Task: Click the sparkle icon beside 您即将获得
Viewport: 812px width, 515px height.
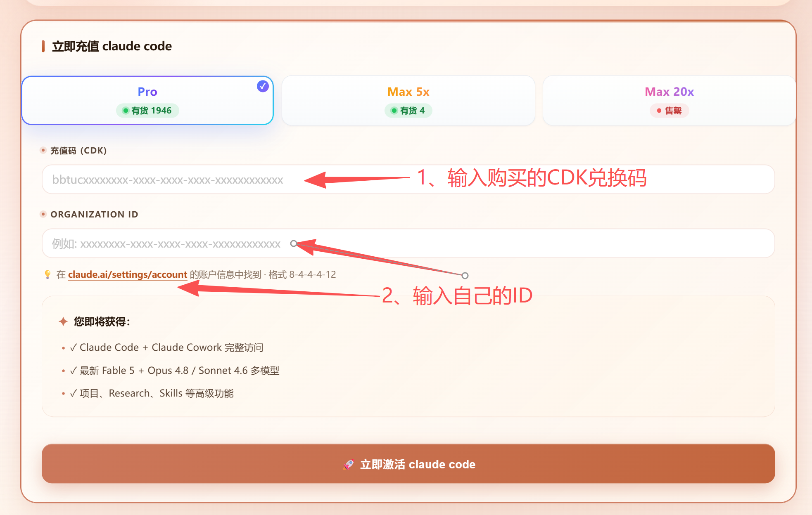Action: click(63, 321)
